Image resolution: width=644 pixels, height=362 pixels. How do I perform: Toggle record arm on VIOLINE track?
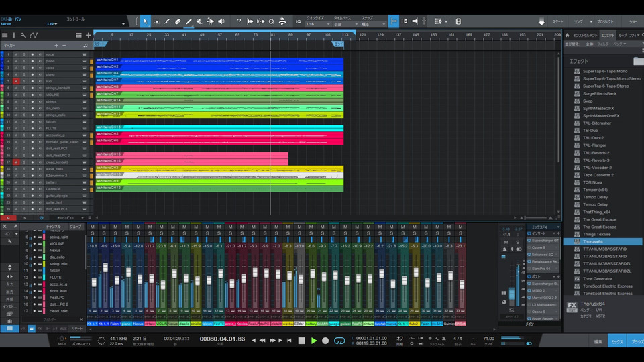tap(32, 95)
